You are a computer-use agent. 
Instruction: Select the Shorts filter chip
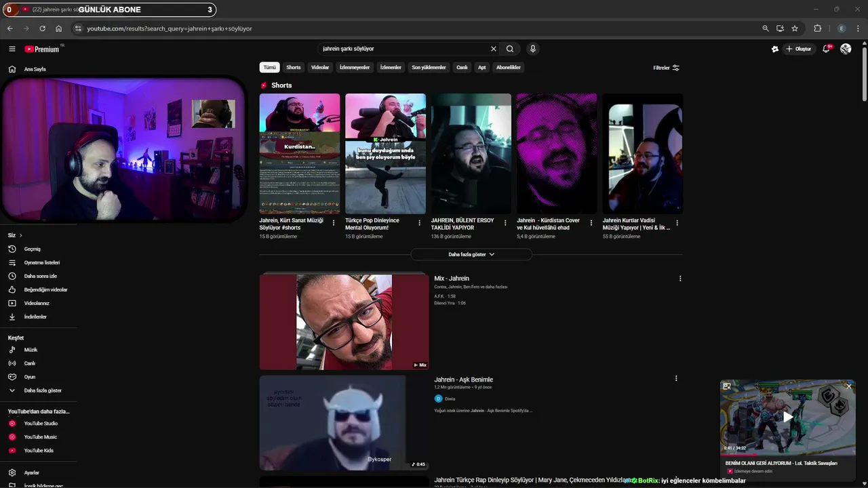(294, 67)
